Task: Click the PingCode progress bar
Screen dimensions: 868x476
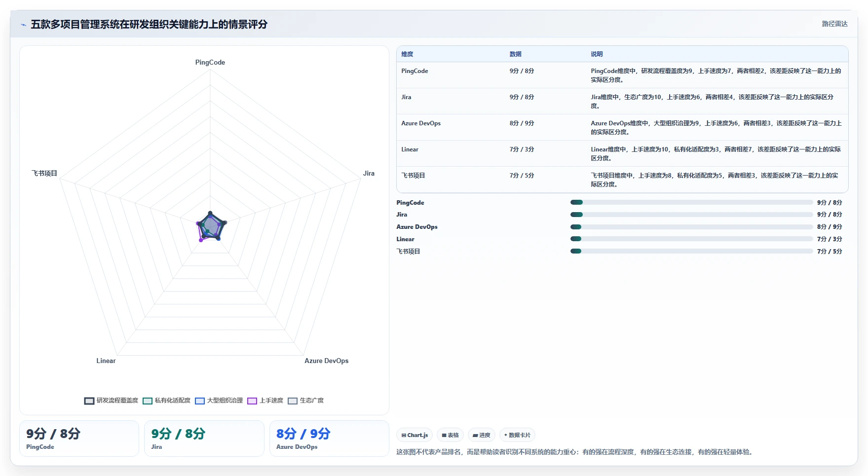Action: 691,202
